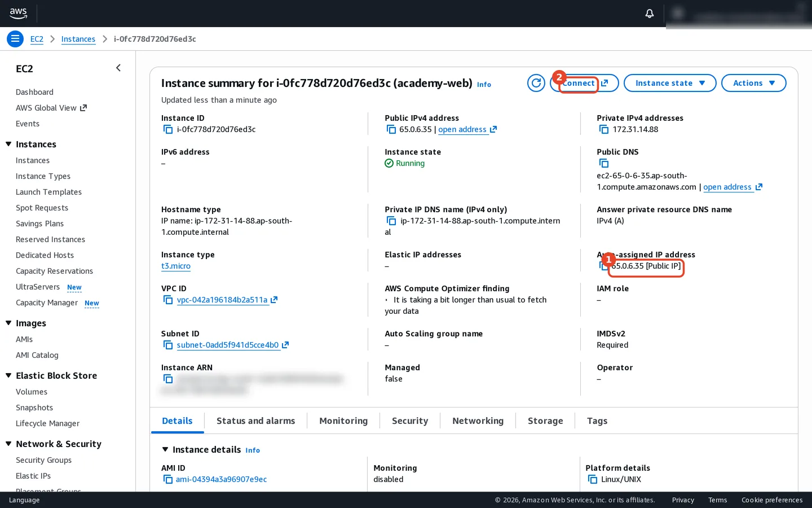This screenshot has width=812, height=508.
Task: Open Instance state dropdown
Action: (x=670, y=83)
